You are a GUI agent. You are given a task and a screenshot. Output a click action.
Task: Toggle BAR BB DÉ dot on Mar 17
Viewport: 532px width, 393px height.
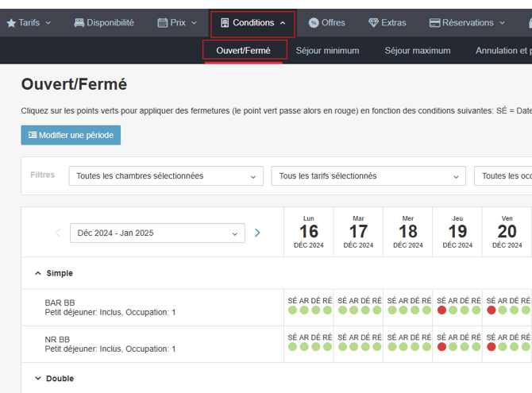[365, 310]
